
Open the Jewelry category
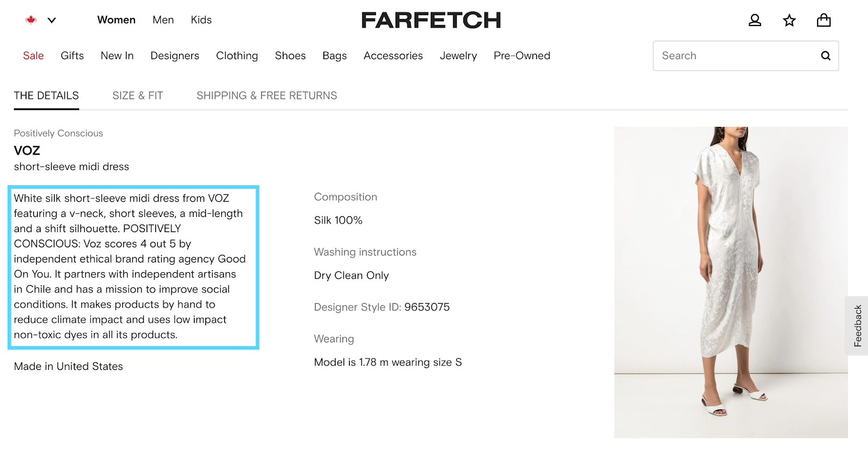[458, 56]
